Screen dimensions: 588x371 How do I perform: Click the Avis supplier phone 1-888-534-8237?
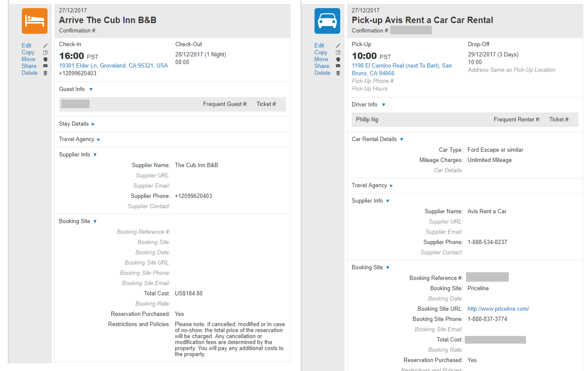click(x=487, y=242)
